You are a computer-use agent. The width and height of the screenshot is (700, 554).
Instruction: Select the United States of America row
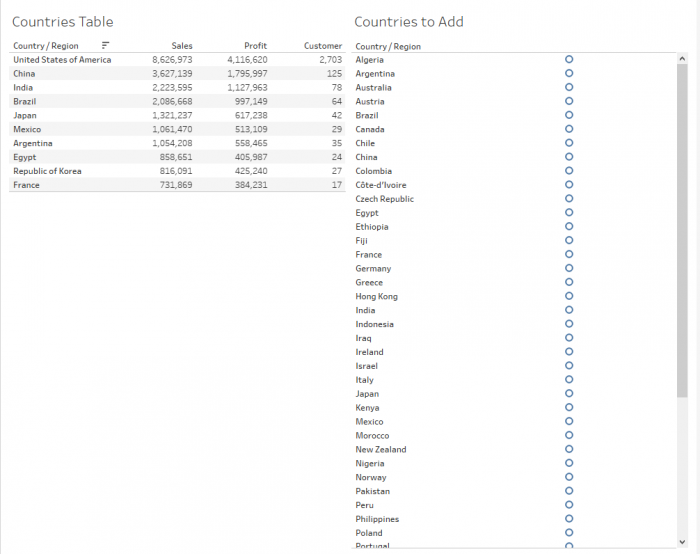click(62, 60)
